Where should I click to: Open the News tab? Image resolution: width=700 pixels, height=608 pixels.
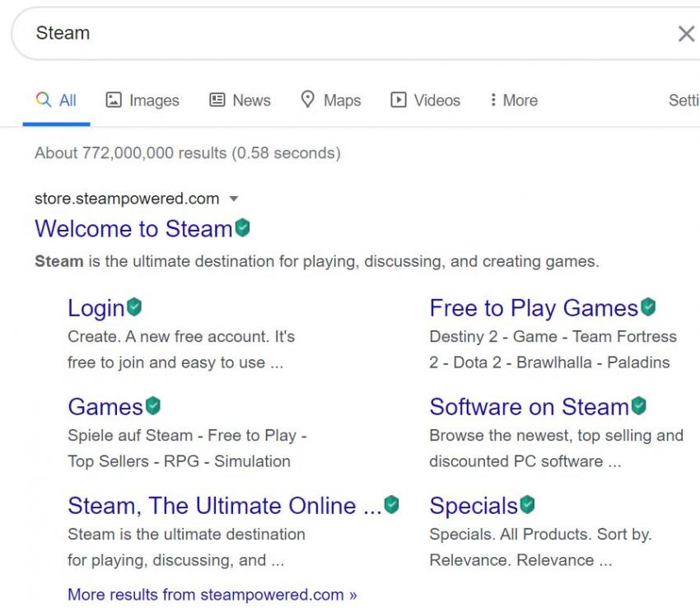pyautogui.click(x=240, y=100)
